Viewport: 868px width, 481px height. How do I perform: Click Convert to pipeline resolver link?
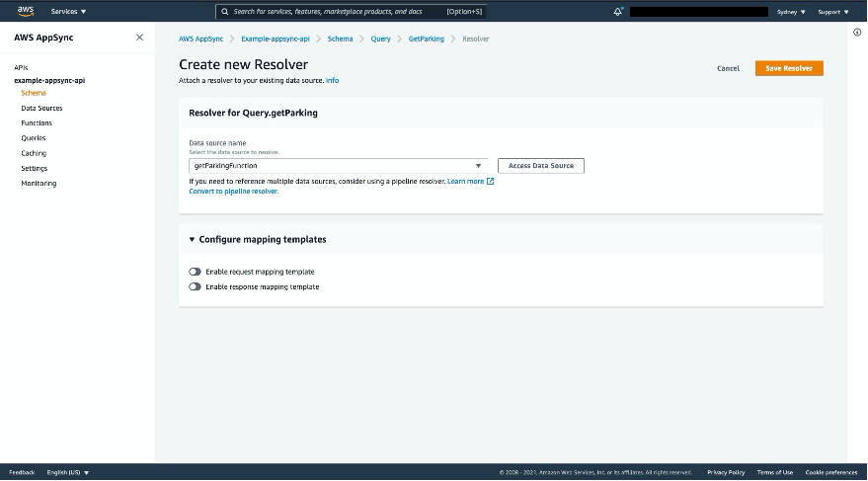click(x=234, y=191)
